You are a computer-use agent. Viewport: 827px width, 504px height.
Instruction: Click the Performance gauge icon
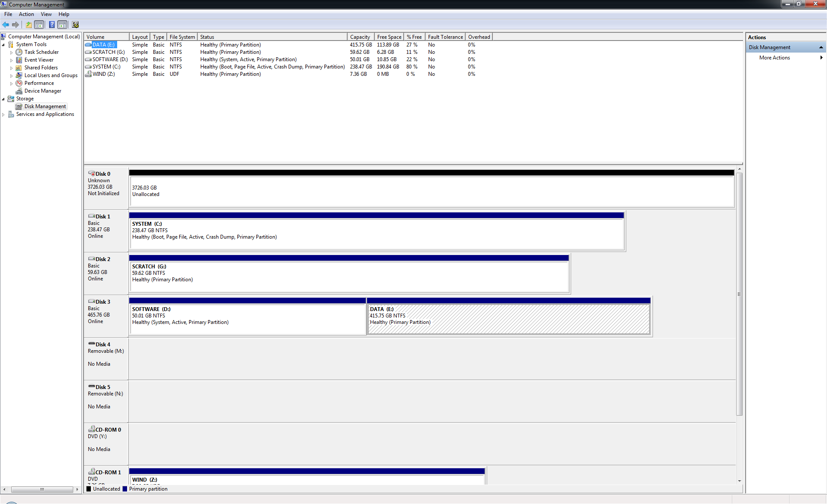coord(19,83)
